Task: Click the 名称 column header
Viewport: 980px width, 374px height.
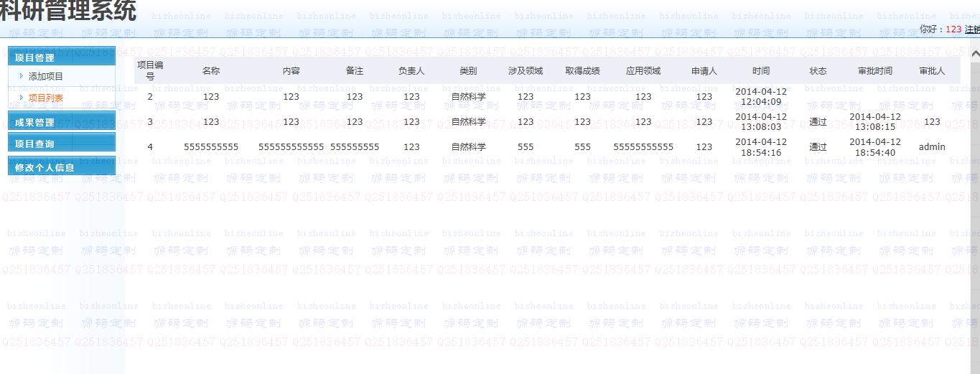Action: [211, 70]
